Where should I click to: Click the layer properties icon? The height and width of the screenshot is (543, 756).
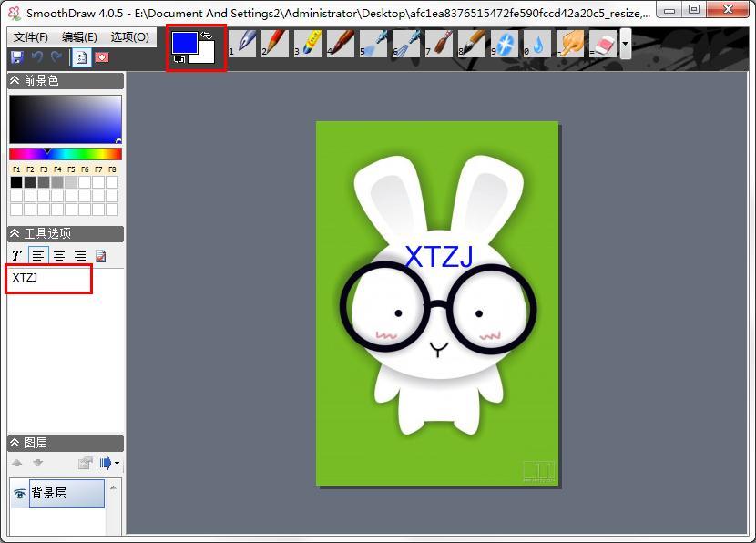click(x=86, y=463)
